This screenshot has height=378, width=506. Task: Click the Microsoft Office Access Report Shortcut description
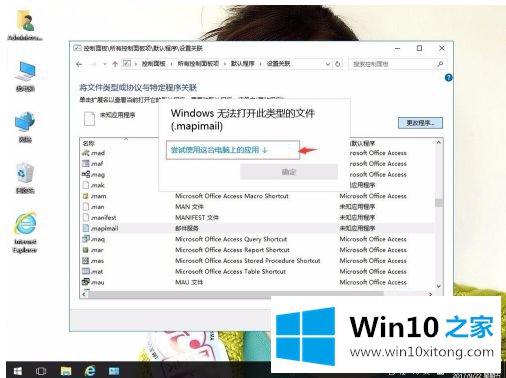point(232,250)
